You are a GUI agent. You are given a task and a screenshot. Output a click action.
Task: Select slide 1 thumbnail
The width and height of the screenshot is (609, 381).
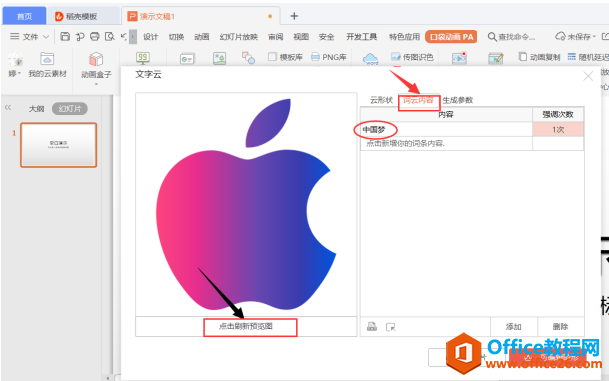59,145
